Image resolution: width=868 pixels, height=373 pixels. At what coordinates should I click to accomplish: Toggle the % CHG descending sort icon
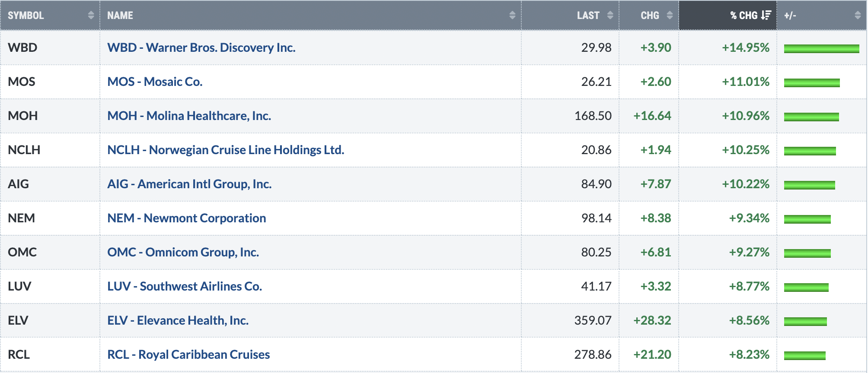(x=766, y=16)
